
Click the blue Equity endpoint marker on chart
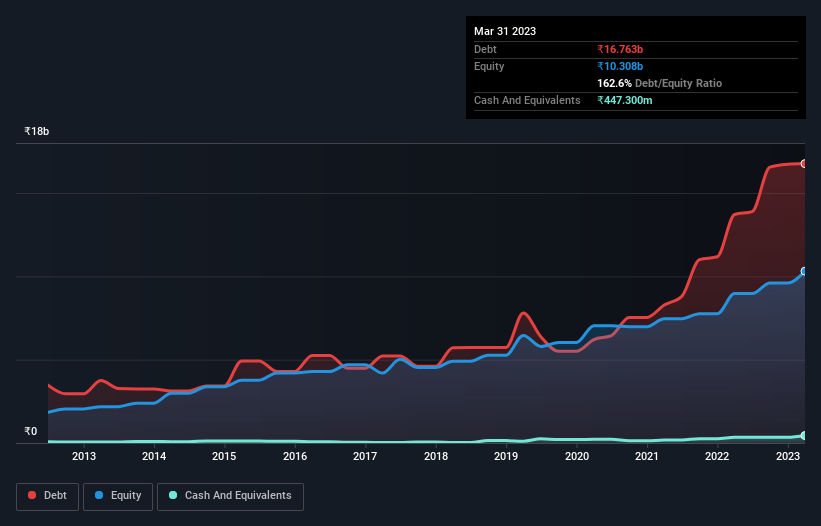tap(803, 271)
